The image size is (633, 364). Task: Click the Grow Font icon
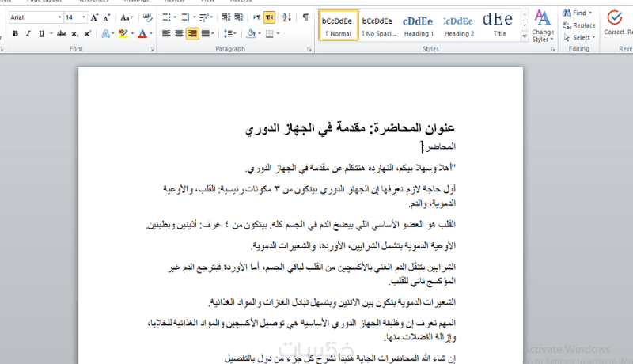[x=94, y=17]
